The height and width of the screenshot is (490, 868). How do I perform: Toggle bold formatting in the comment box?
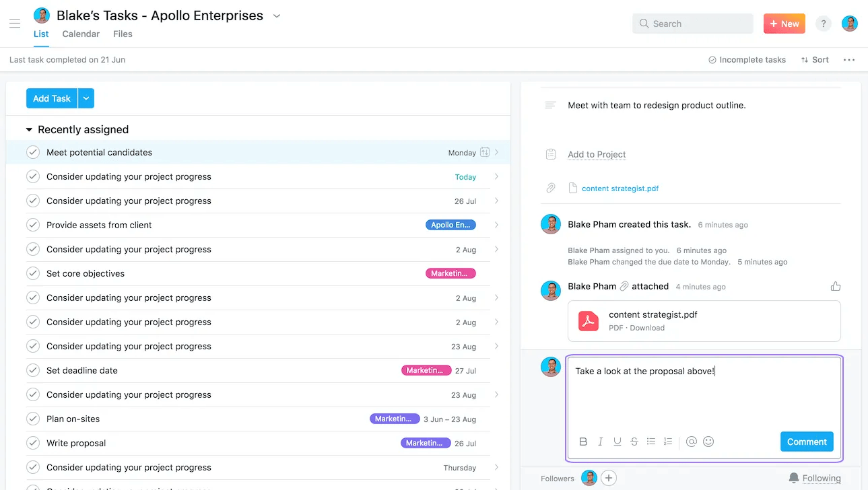coord(583,441)
